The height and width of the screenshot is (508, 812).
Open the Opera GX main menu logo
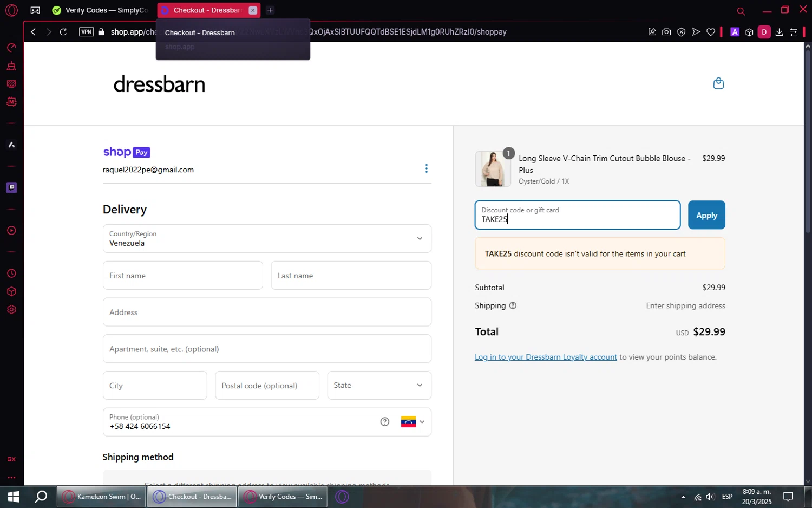11,10
